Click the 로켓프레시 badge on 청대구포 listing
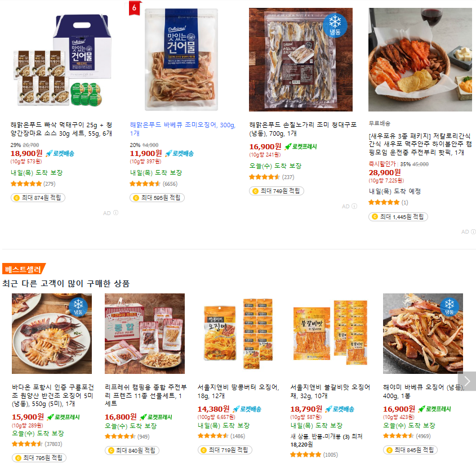 click(301, 146)
